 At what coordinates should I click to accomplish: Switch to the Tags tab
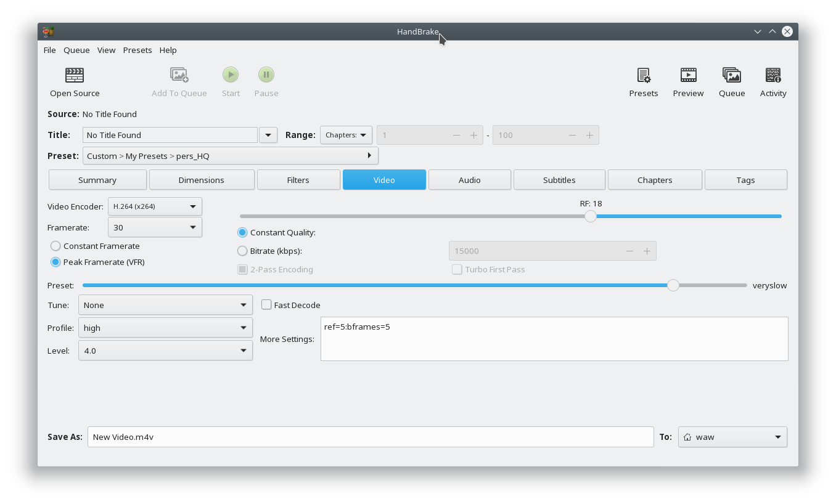pos(745,180)
